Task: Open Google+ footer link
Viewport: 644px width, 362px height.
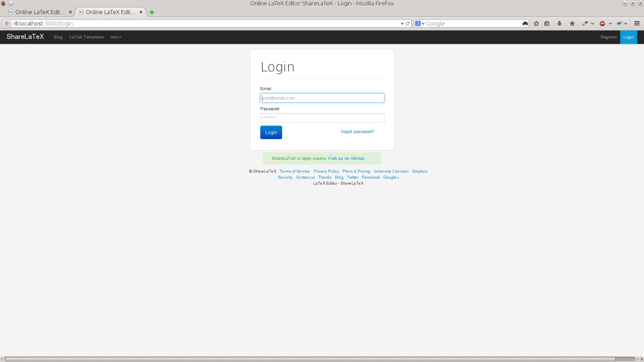Action: 391,177
